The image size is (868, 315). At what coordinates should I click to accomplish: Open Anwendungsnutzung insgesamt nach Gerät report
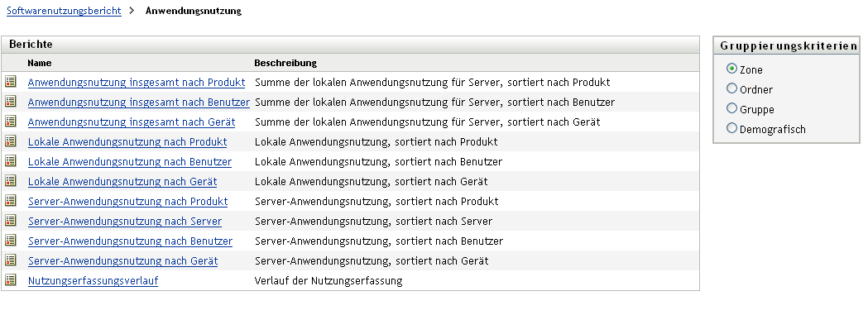click(x=132, y=122)
